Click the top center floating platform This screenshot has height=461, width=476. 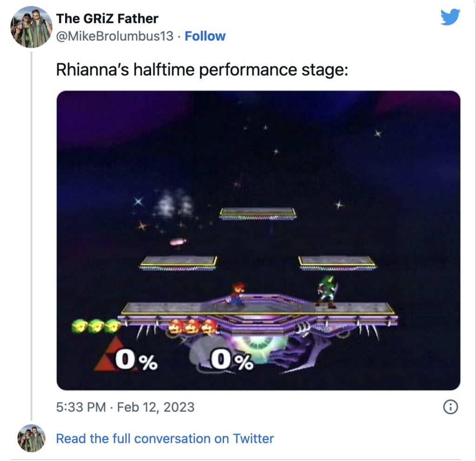(258, 213)
